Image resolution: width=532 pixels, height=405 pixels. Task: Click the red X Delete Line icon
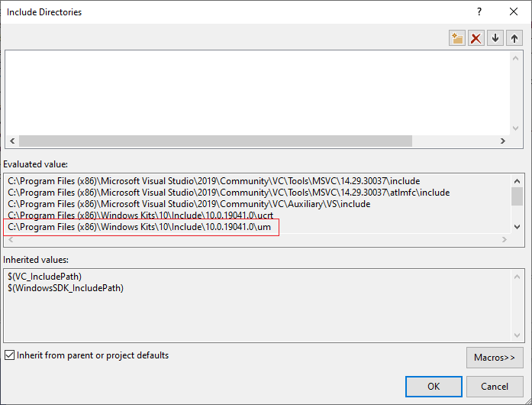click(476, 38)
